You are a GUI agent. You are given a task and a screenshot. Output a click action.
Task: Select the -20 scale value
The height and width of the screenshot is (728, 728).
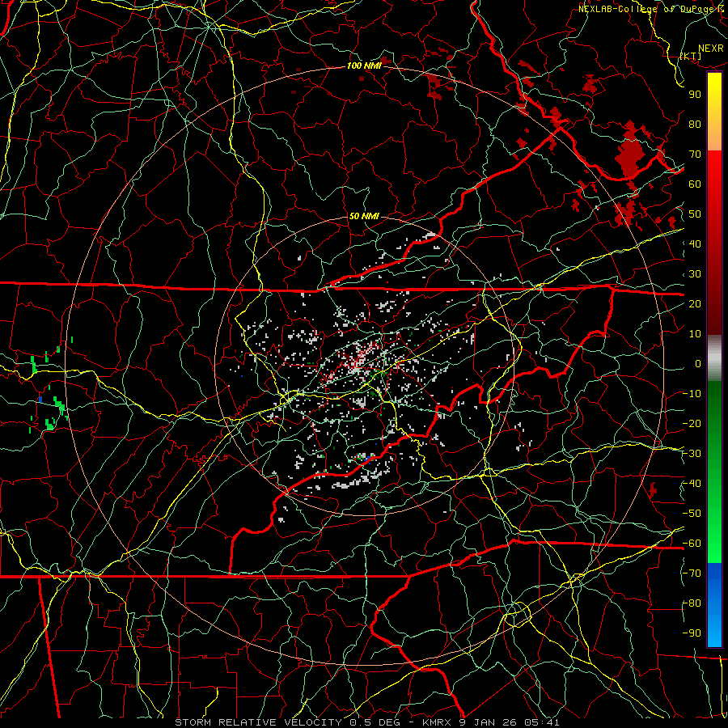click(692, 423)
